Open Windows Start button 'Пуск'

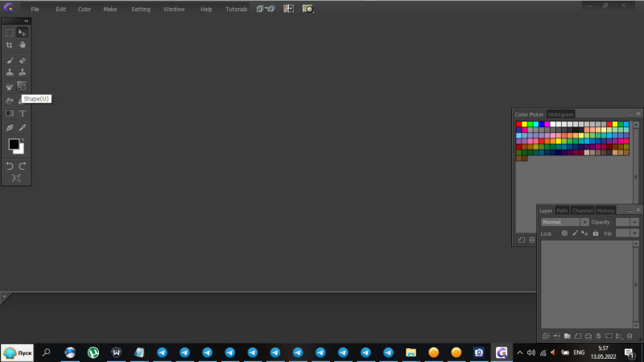(17, 352)
